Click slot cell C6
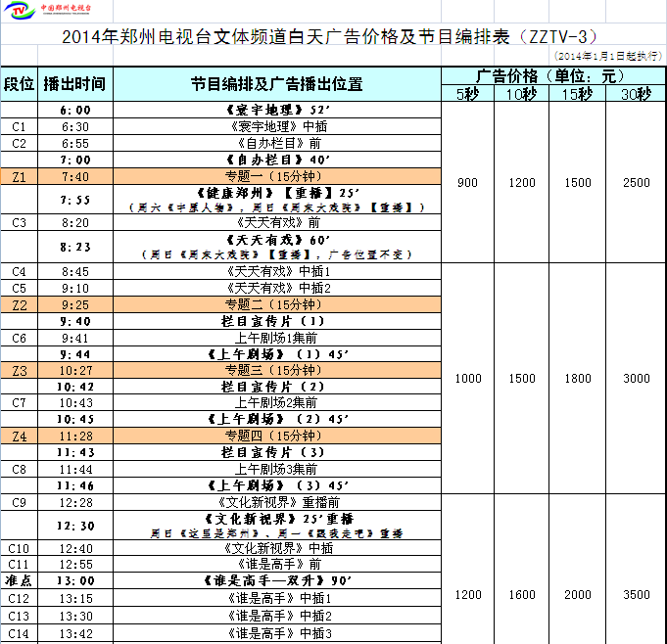Screen dimensions: 667x644 point(20,338)
